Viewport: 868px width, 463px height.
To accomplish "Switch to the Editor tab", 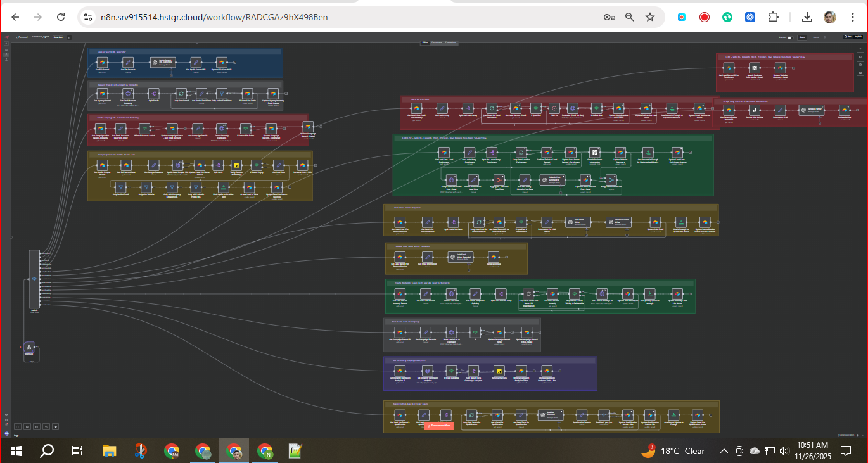I will click(x=426, y=42).
